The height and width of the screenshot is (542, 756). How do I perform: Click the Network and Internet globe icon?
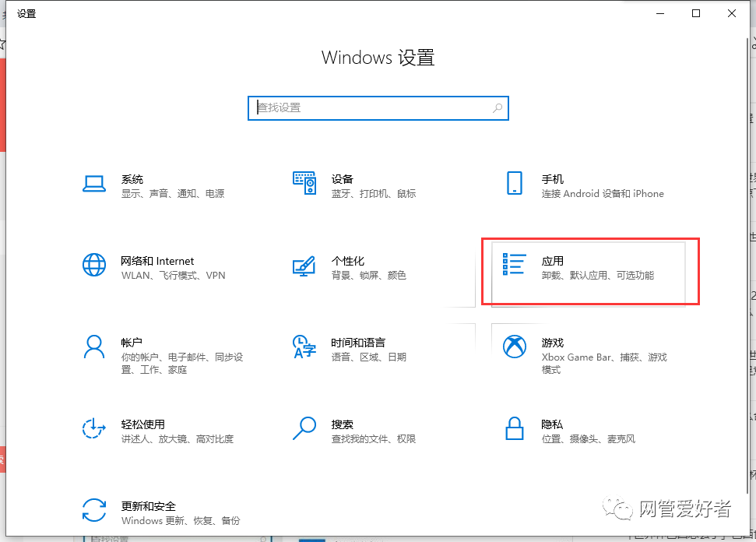click(94, 266)
